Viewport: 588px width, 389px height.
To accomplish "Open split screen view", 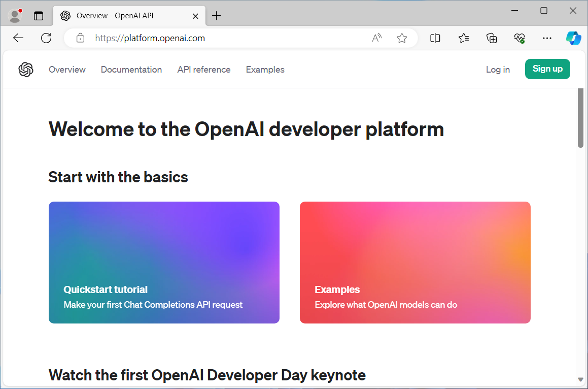I will click(435, 38).
